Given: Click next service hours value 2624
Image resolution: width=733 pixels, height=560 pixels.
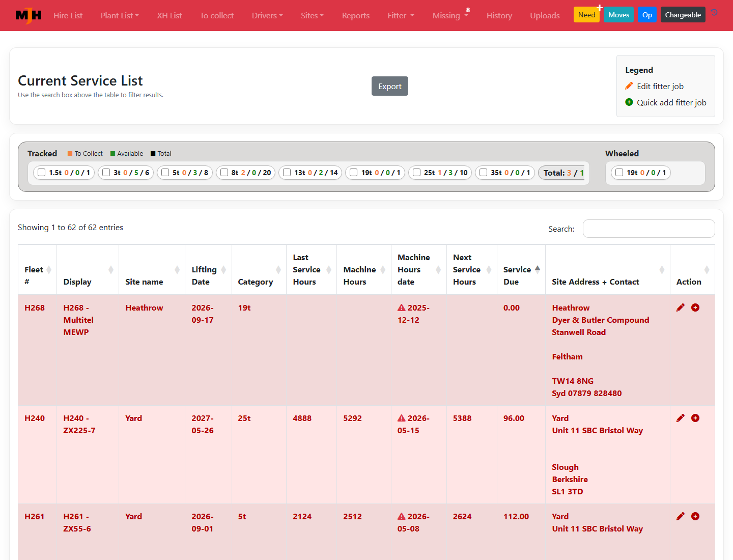Looking at the screenshot, I should (462, 516).
